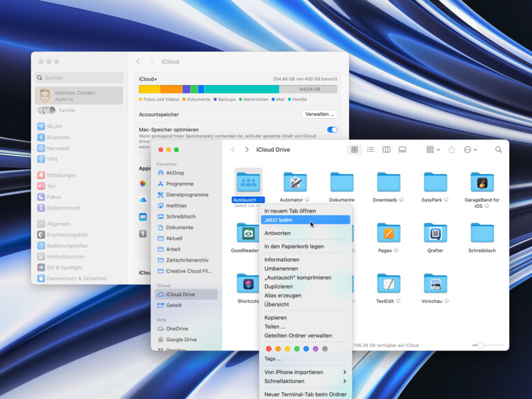Apply the red tag color
532x399 pixels.
[269, 349]
